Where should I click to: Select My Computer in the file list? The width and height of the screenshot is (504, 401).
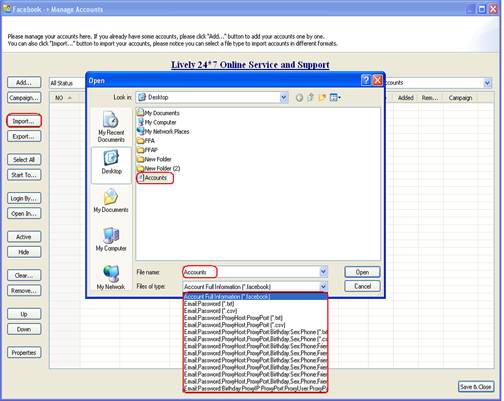pyautogui.click(x=157, y=122)
